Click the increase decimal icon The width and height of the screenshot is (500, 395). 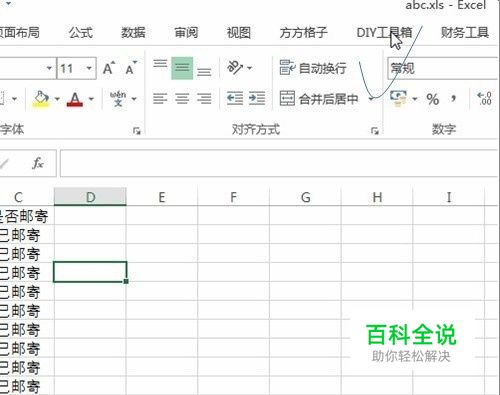tap(484, 99)
